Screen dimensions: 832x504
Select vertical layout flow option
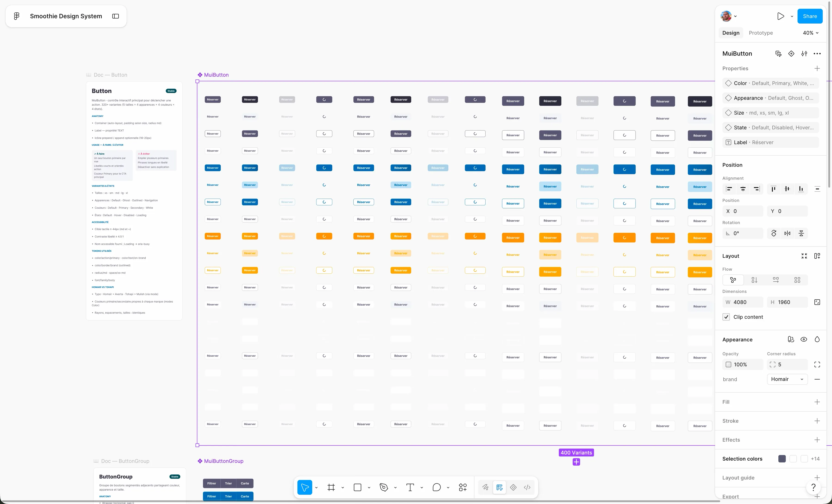(754, 279)
